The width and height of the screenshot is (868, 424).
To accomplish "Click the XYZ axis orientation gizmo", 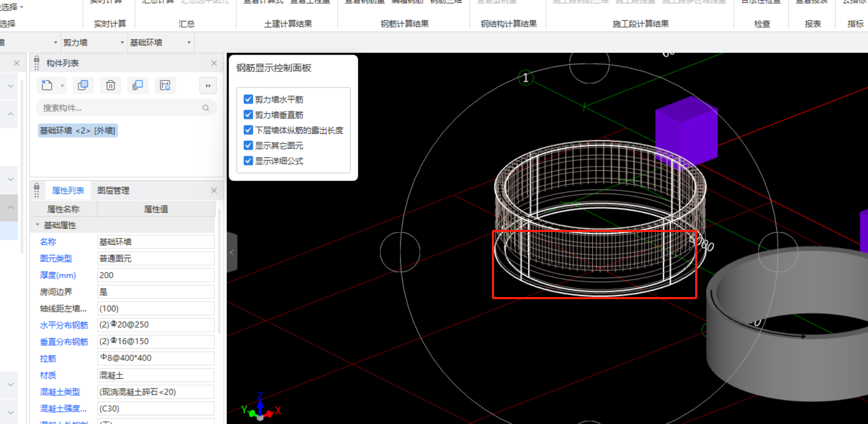I will pos(260,409).
